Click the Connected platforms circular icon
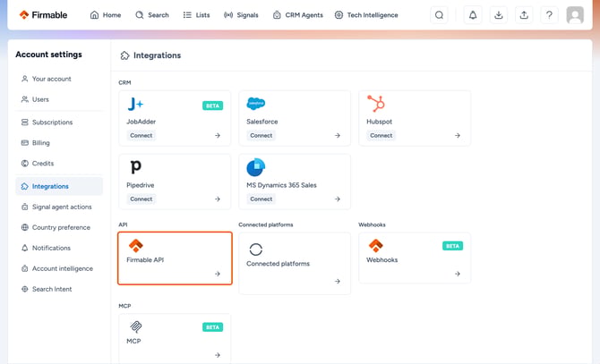 click(x=256, y=250)
